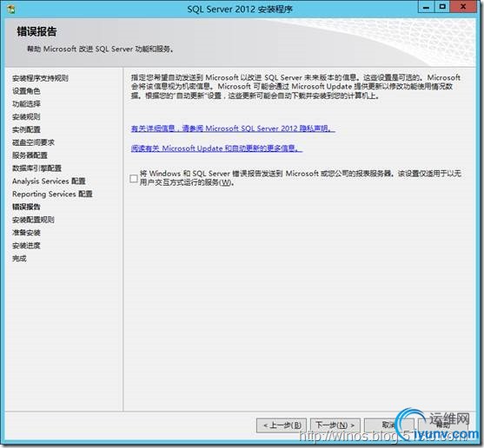The width and height of the screenshot is (484, 448).
Task: Maximize the SQL Server setup window
Action: 442,7
